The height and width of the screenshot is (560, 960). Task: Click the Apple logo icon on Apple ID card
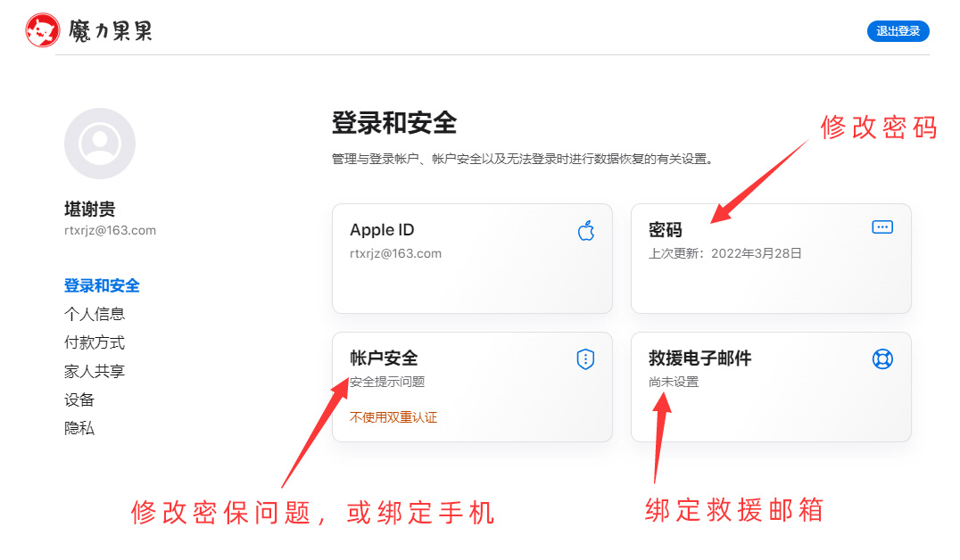tap(586, 231)
